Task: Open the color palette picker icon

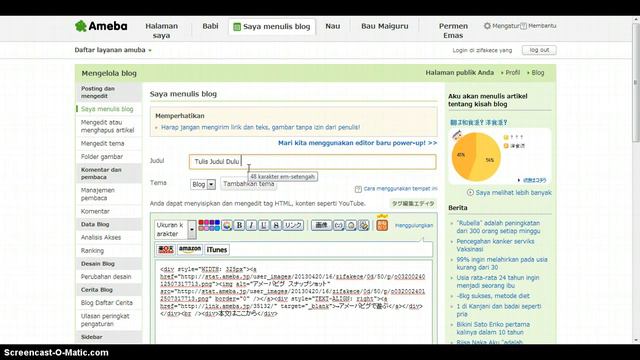Action: [x=227, y=225]
